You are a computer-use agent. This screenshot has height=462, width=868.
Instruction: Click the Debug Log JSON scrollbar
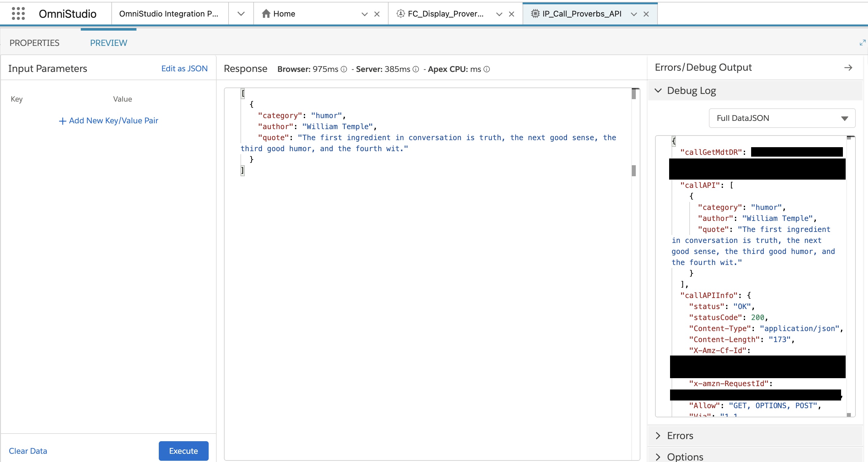849,276
